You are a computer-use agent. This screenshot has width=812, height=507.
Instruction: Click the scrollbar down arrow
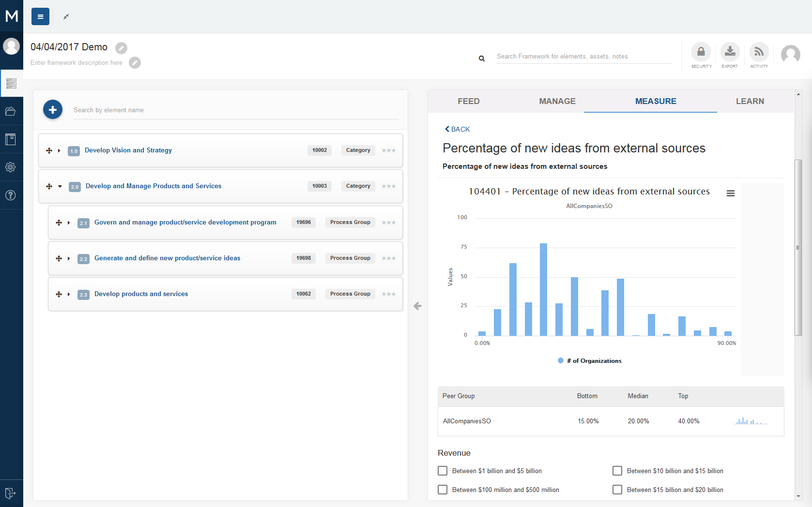798,496
